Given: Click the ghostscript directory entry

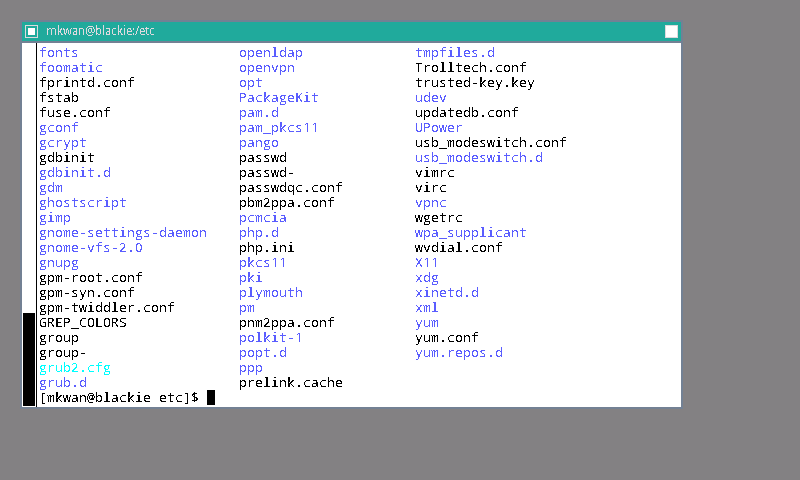Looking at the screenshot, I should coord(82,203).
